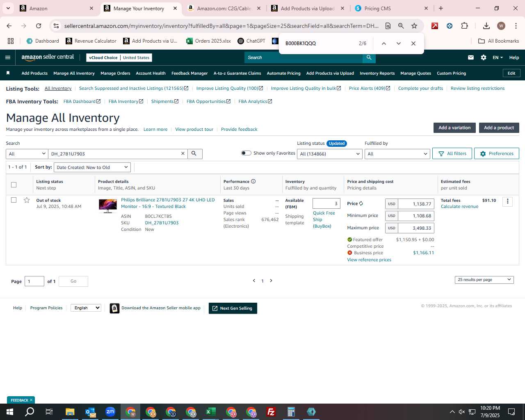Open the EN language selector in header
The width and height of the screenshot is (525, 420).
click(498, 57)
